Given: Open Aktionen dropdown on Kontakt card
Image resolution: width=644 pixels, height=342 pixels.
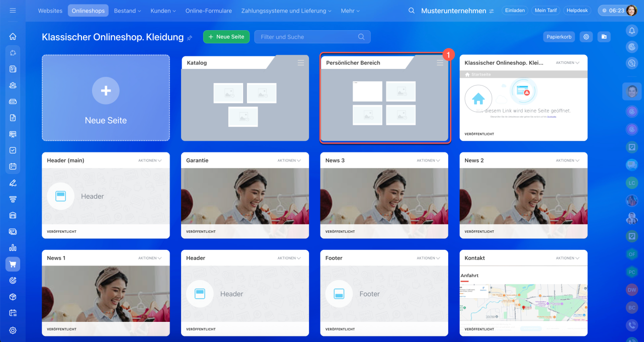Looking at the screenshot, I should (x=568, y=258).
